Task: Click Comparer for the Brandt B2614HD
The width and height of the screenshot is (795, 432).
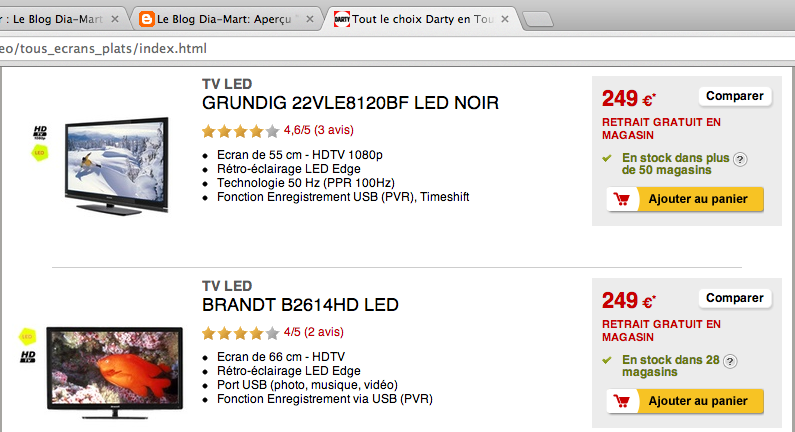Action: pos(735,298)
